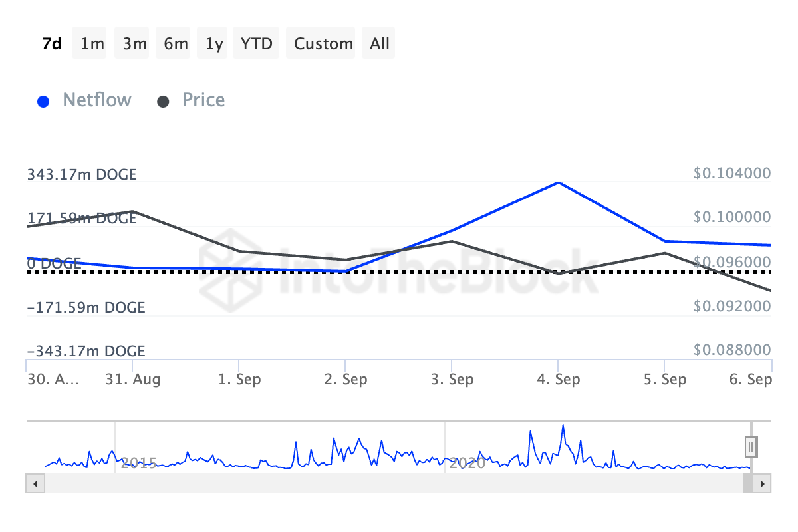Click the 2020 marker in the navigator
Image resolution: width=798 pixels, height=532 pixels.
467,463
